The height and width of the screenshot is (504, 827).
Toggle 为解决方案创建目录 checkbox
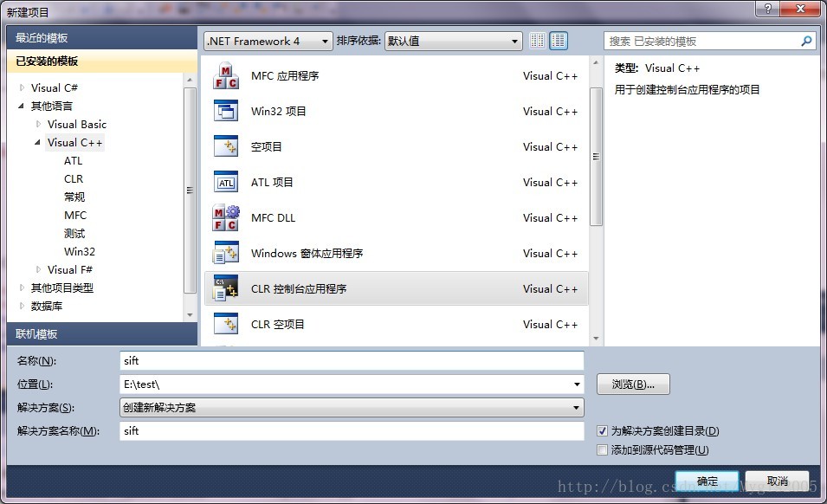(x=603, y=431)
